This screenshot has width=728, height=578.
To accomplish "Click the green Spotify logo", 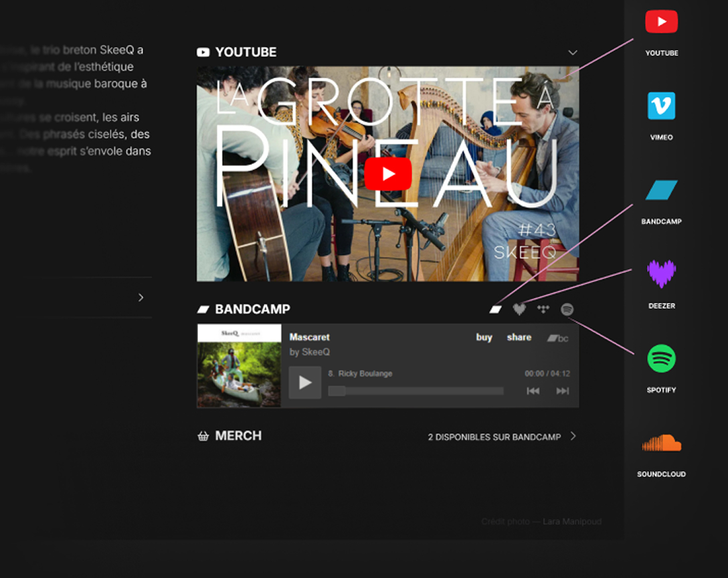I will 661,359.
